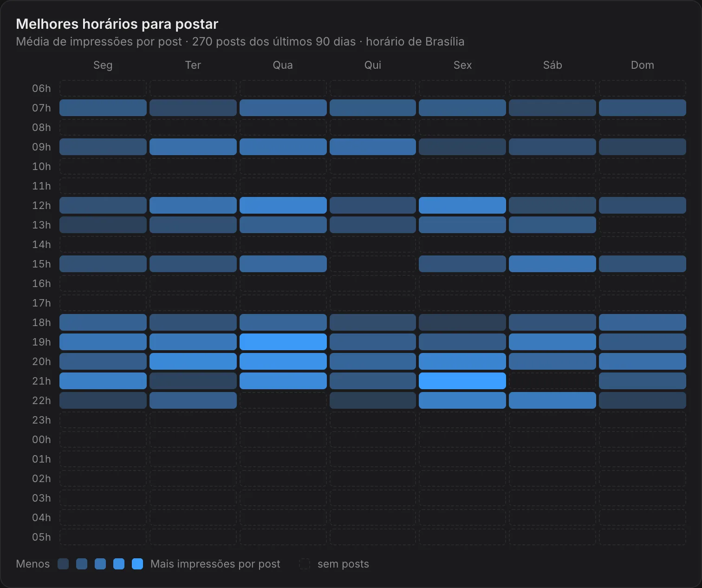This screenshot has height=588, width=702.
Task: Select the Friday 12h heatmap cell
Action: coord(462,205)
